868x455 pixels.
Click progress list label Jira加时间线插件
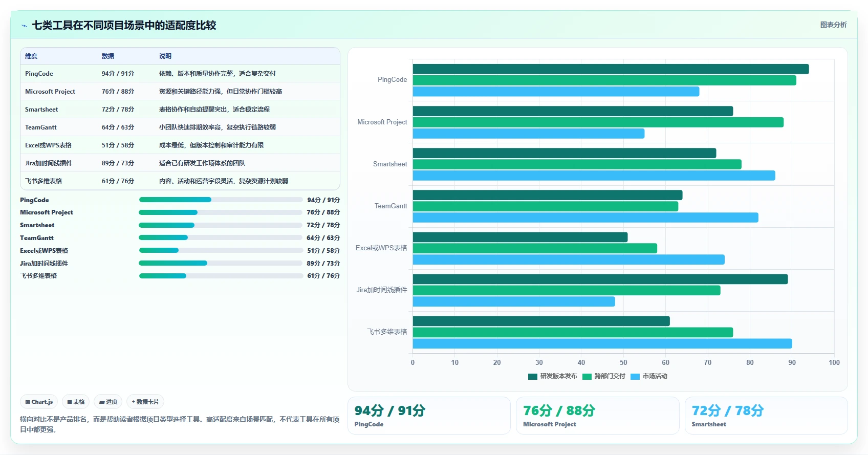[44, 263]
